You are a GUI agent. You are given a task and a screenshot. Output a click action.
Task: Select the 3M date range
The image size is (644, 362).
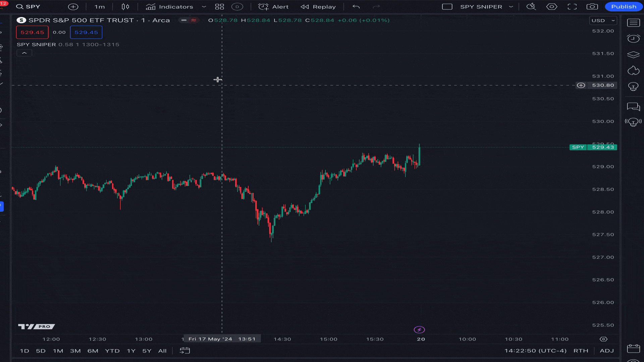coord(75,351)
